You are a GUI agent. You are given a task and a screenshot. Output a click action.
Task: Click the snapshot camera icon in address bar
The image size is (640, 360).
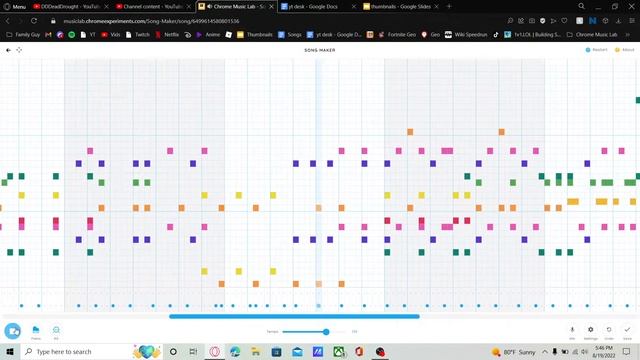pyautogui.click(x=532, y=21)
